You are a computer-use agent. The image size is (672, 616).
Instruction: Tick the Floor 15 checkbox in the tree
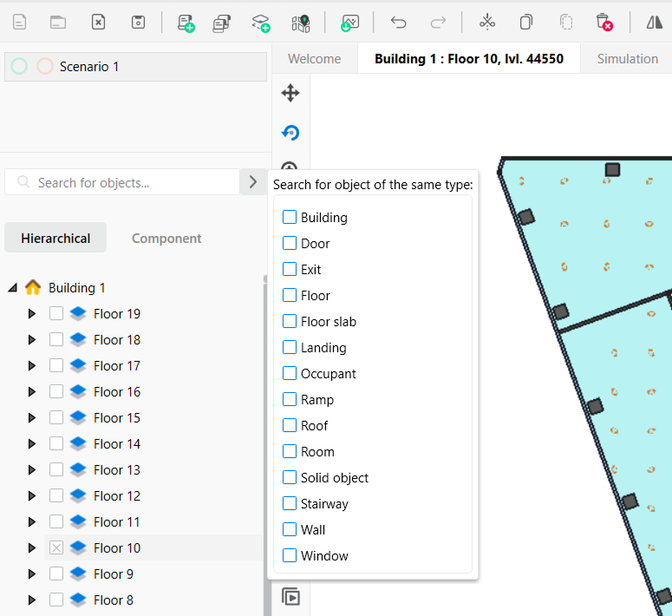click(x=56, y=417)
